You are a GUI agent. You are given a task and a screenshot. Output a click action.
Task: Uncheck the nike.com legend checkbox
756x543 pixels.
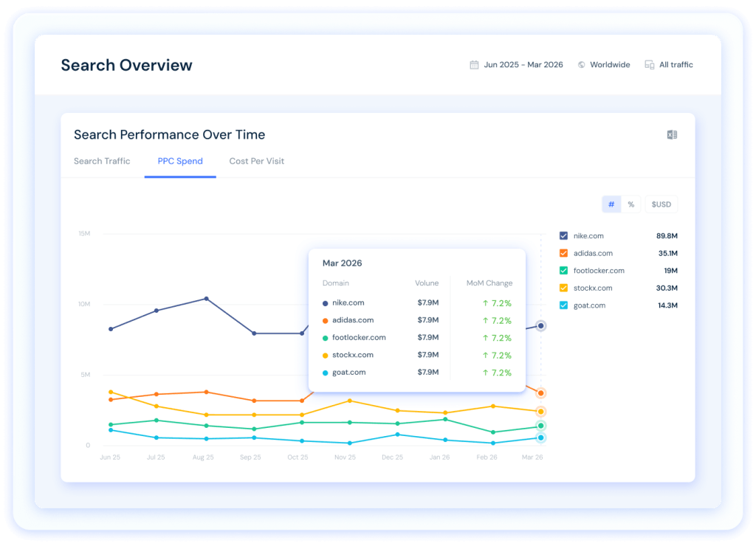563,235
